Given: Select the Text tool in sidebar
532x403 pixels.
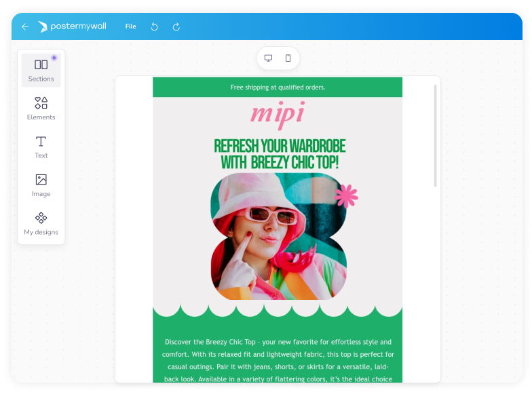Looking at the screenshot, I should 41,147.
